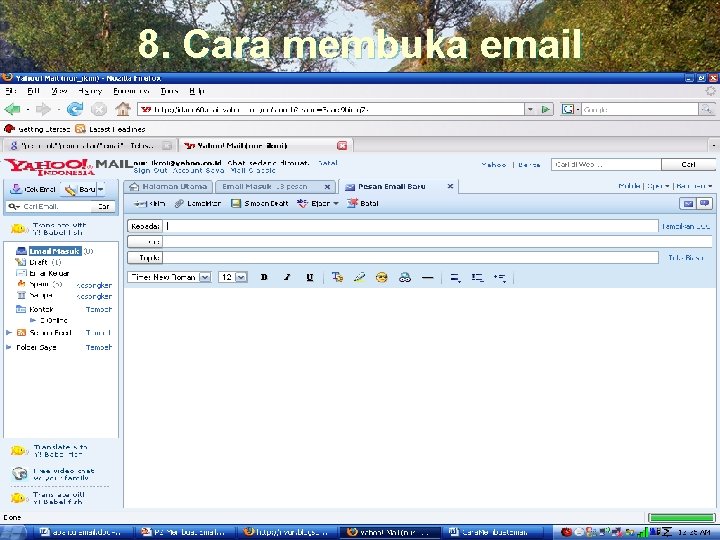The image size is (720, 540).
Task: Select the highlighter color tool
Action: click(x=360, y=277)
